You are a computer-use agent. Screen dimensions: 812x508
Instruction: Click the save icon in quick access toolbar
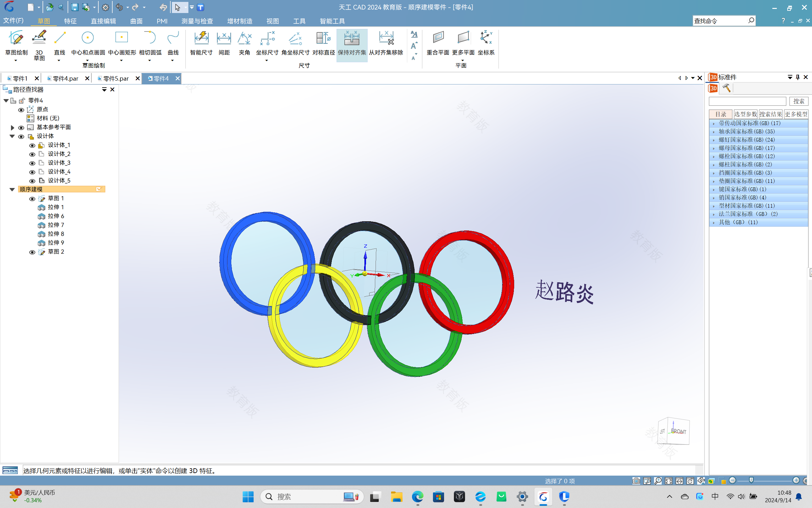75,7
